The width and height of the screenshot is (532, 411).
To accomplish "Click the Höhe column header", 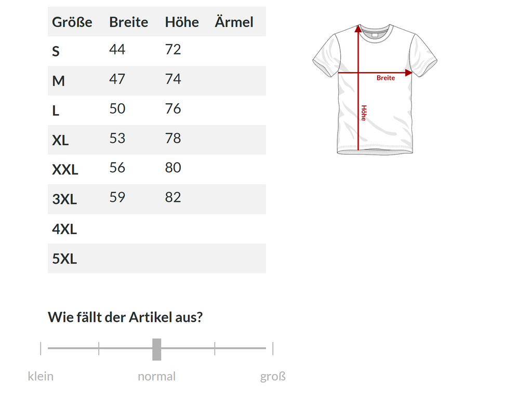I will (x=182, y=22).
